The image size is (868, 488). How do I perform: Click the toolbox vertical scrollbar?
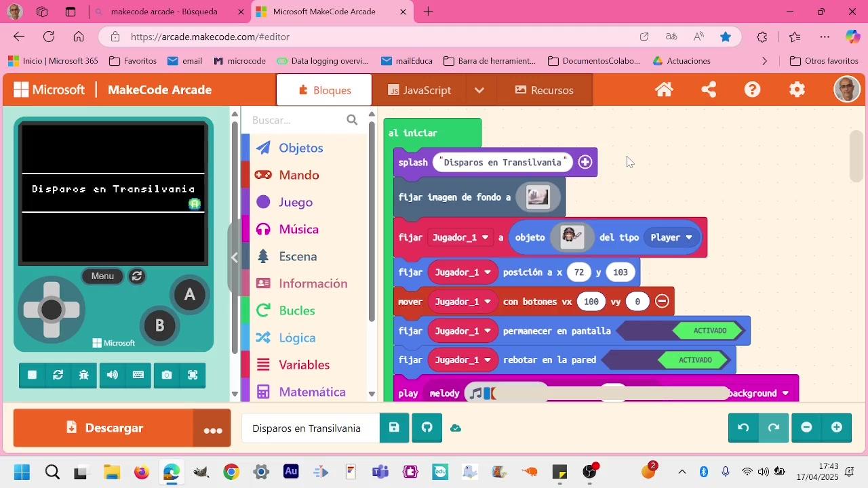(x=372, y=220)
